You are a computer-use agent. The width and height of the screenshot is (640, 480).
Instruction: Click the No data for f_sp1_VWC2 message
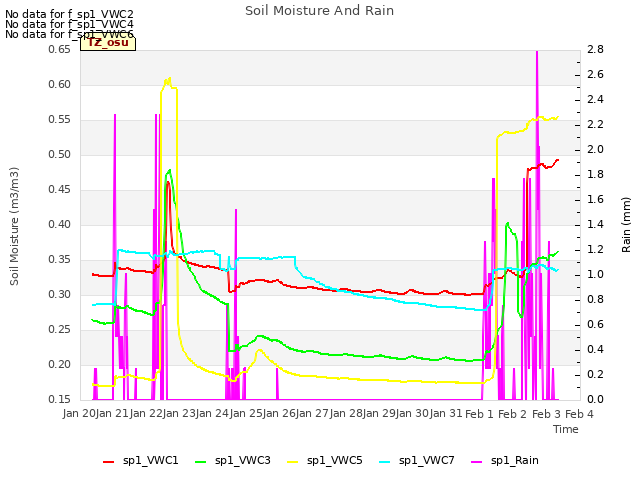coord(69,14)
